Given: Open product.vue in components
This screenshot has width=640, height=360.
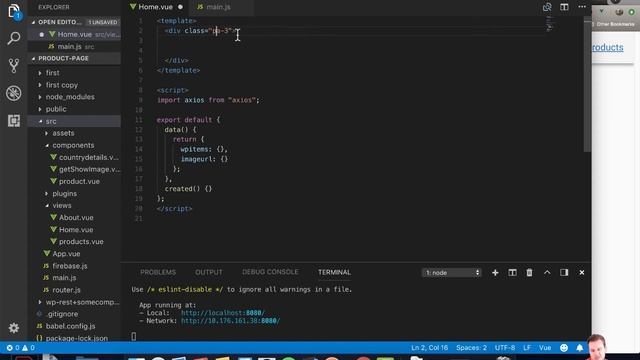Looking at the screenshot, I should 79,181.
